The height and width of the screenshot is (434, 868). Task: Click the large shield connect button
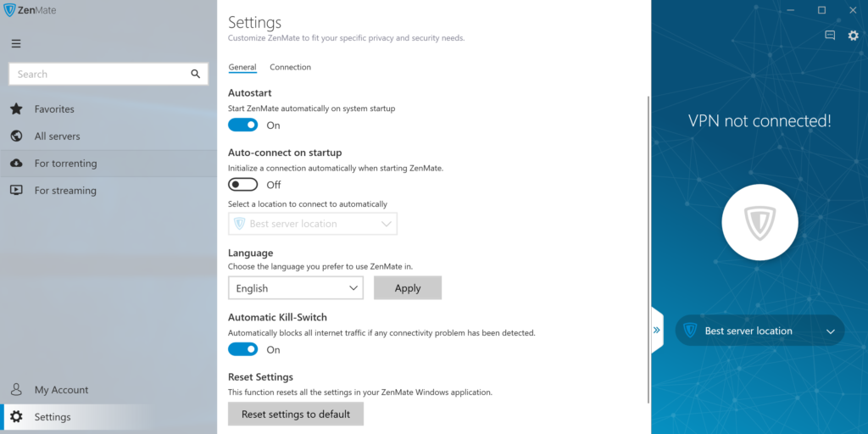point(759,223)
